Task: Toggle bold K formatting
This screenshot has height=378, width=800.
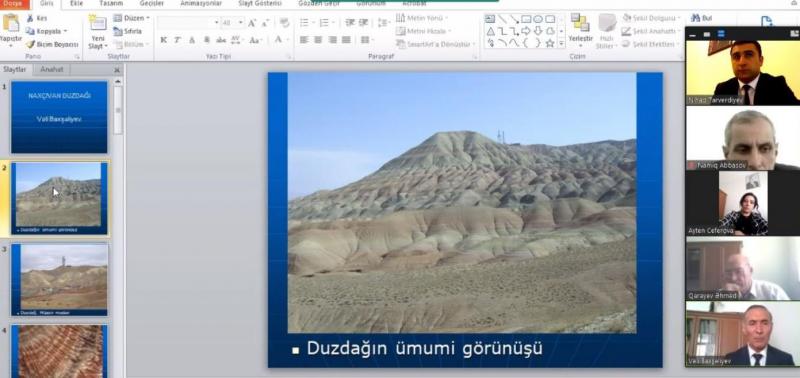Action: tap(163, 40)
